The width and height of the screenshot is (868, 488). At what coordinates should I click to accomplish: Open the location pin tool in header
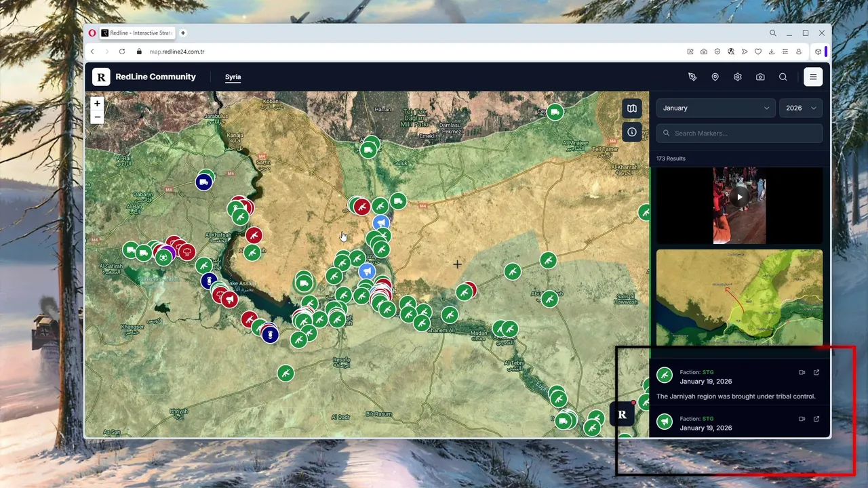coord(715,77)
